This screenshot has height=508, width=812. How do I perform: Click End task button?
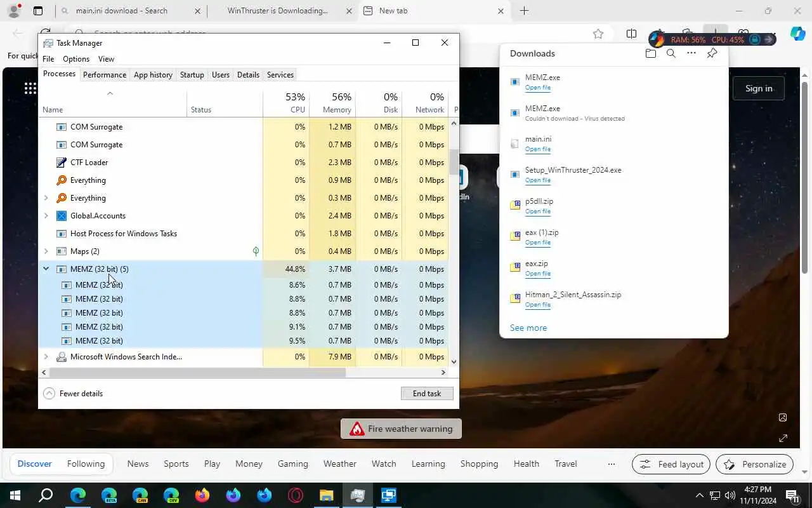pos(427,394)
